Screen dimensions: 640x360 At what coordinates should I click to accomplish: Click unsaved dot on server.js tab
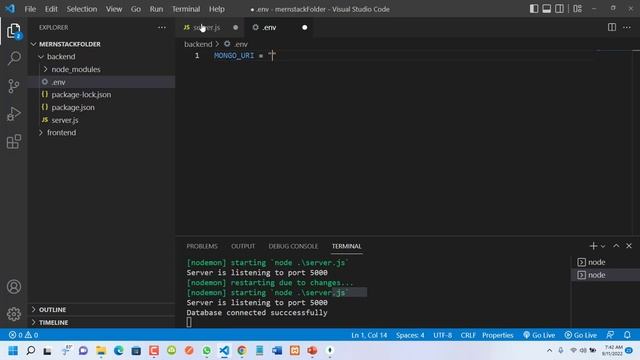click(236, 27)
